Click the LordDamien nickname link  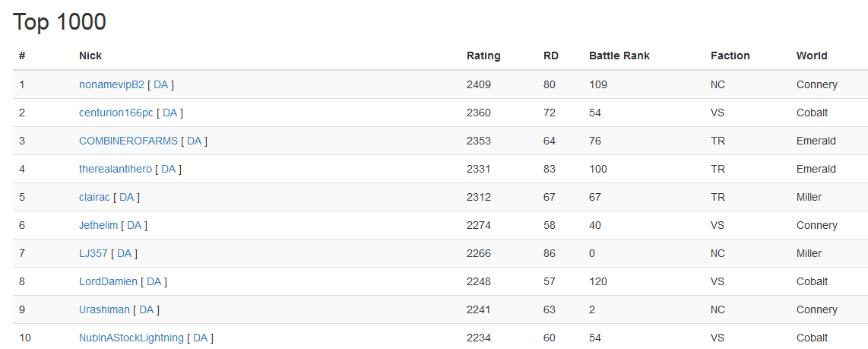pos(108,281)
